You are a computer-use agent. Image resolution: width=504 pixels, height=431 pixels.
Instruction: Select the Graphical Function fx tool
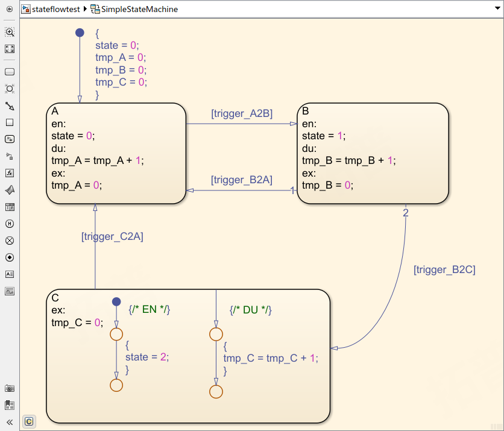(10, 173)
